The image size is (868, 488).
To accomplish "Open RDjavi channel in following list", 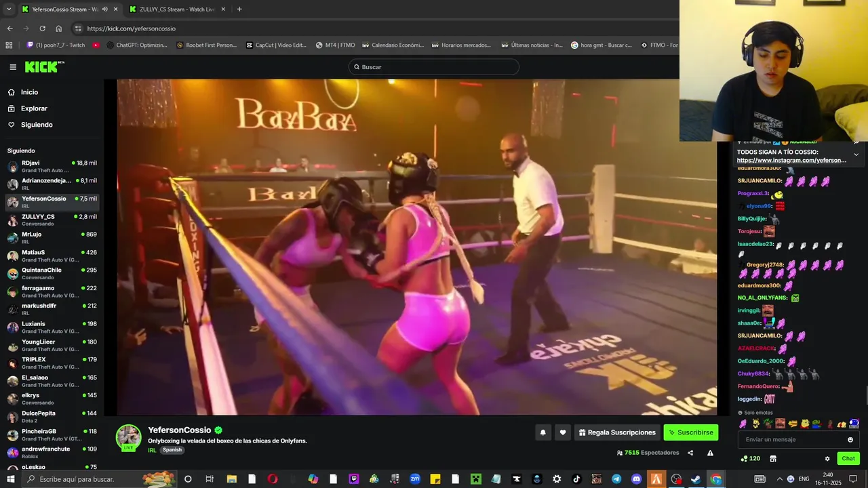I will pyautogui.click(x=52, y=166).
